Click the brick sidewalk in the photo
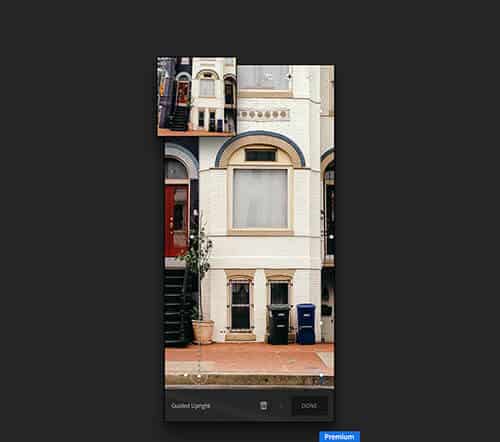 point(249,359)
